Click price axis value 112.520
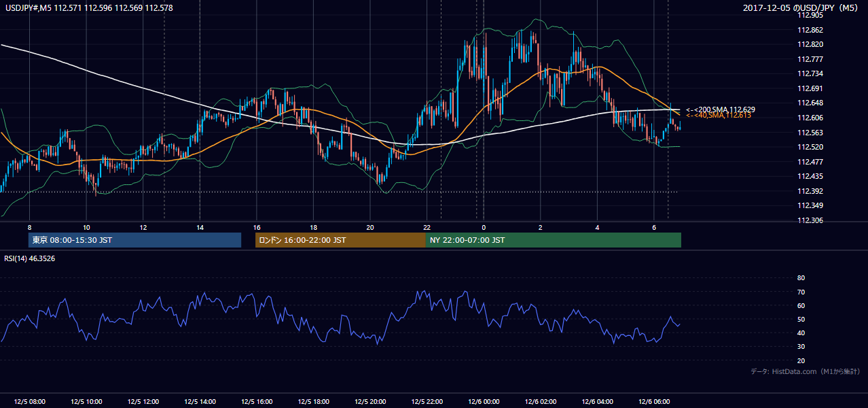The image size is (868, 408). 811,147
